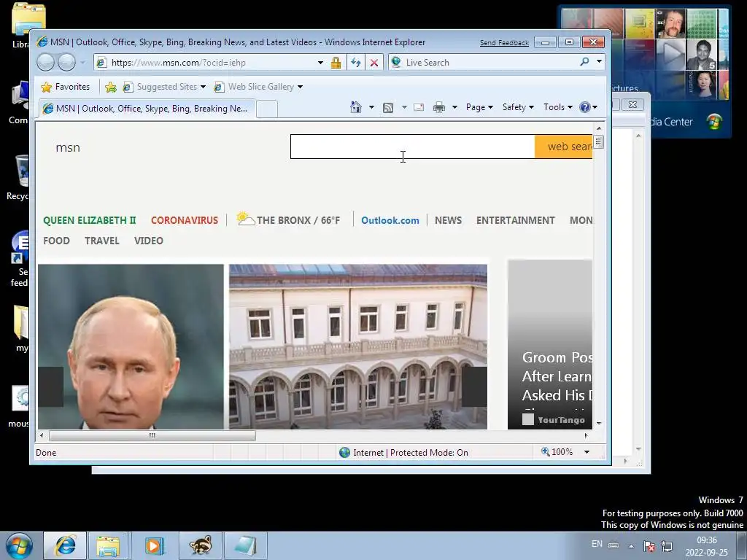This screenshot has height=560, width=747.
Task: Select the MSN browser tab
Action: (147, 109)
